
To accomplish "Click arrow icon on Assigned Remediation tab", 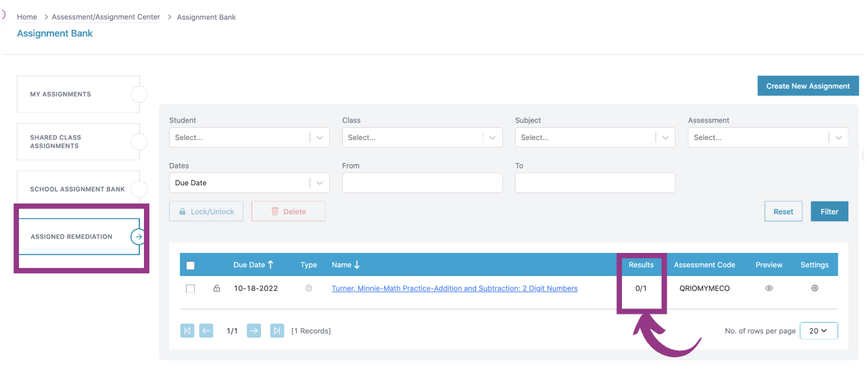I will [139, 237].
